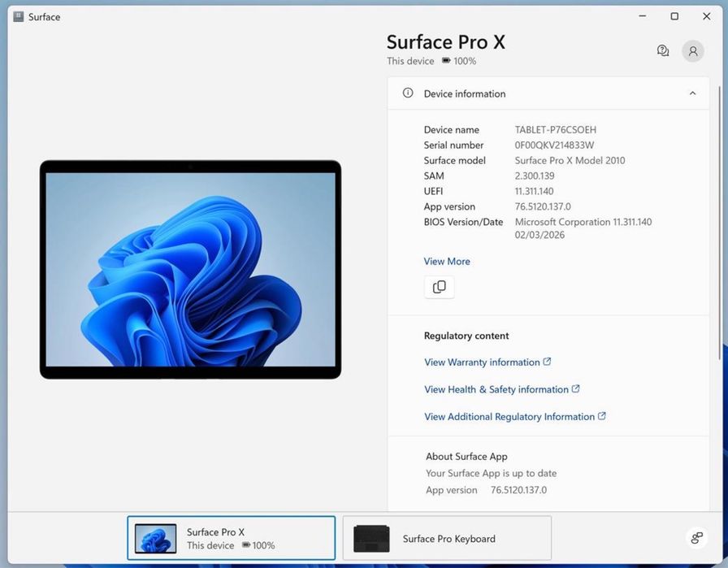Viewport: 728px width, 568px height.
Task: Select the Surface Pro Keyboard device tab
Action: click(x=447, y=538)
